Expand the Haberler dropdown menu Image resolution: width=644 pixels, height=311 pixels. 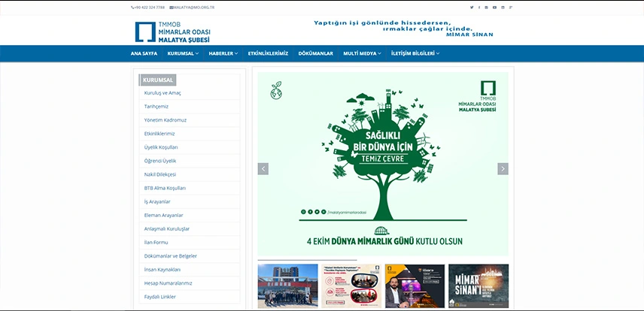(223, 53)
